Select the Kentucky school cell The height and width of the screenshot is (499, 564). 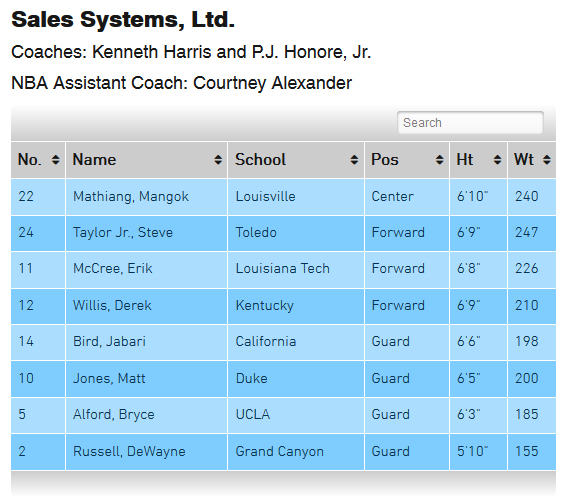click(296, 306)
